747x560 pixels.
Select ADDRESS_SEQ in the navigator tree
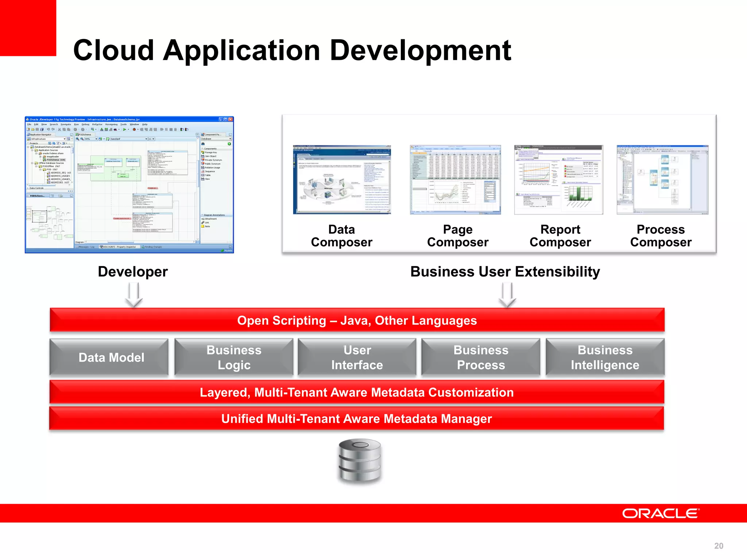(x=59, y=173)
